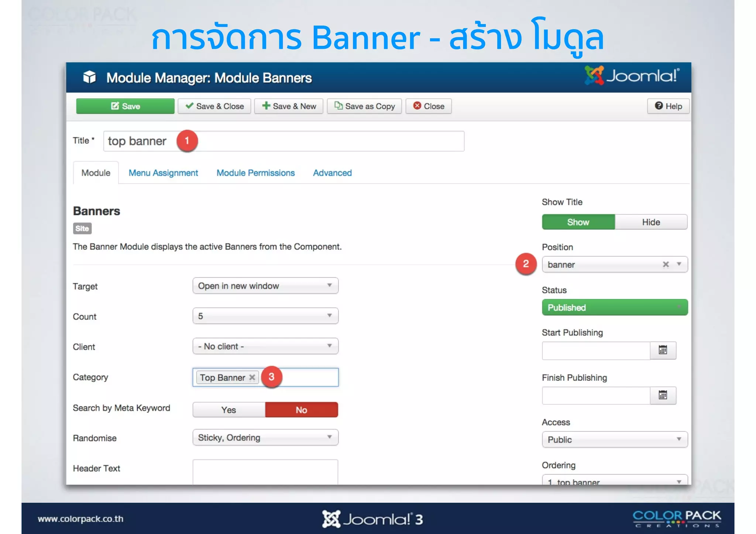This screenshot has height=534, width=756.
Task: Click the Joomla! 3 footer logo
Action: tap(372, 519)
